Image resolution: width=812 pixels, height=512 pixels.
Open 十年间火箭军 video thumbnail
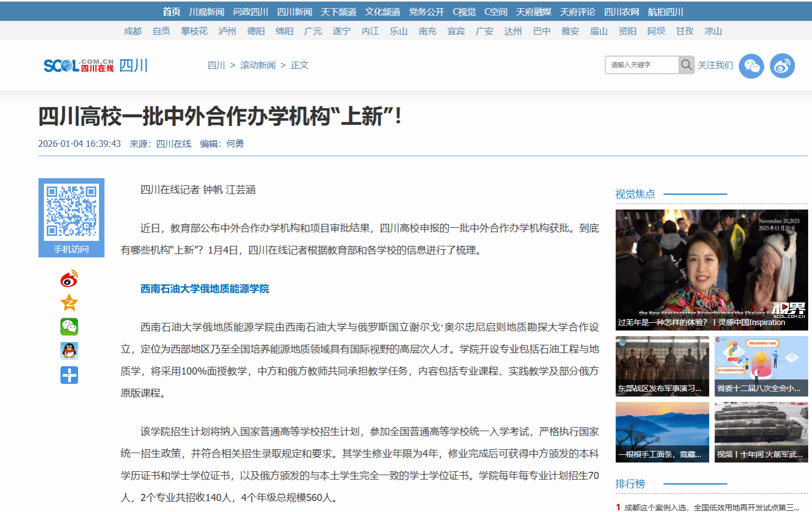tap(761, 432)
